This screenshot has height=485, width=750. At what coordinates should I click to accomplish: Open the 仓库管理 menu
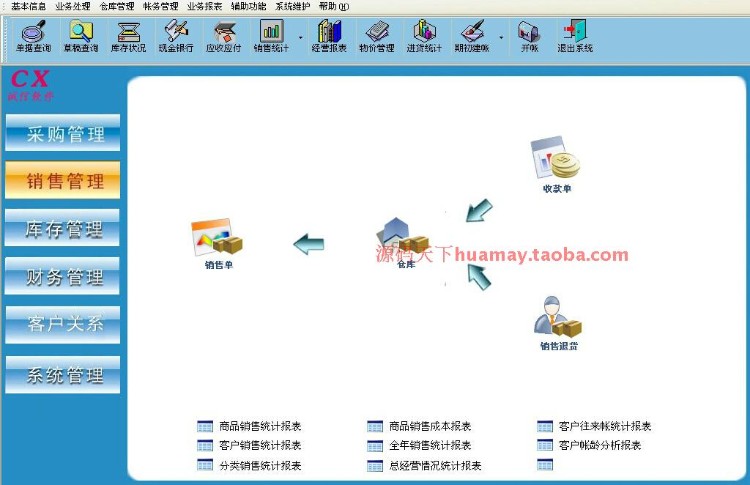tap(117, 6)
